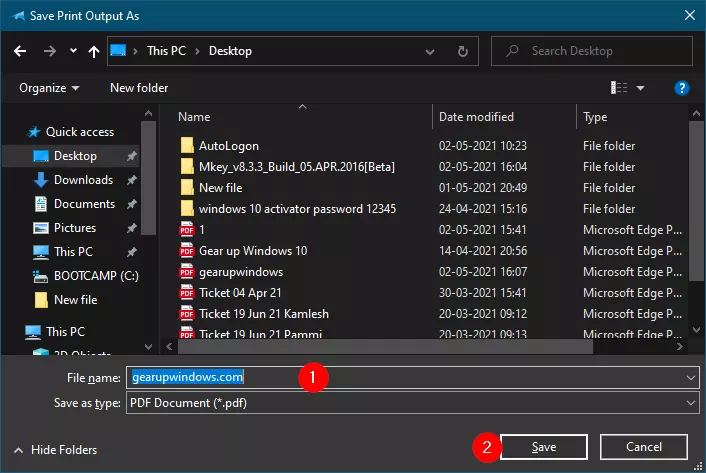Click the pin icon next to Desktop
The width and height of the screenshot is (706, 473).
(131, 156)
